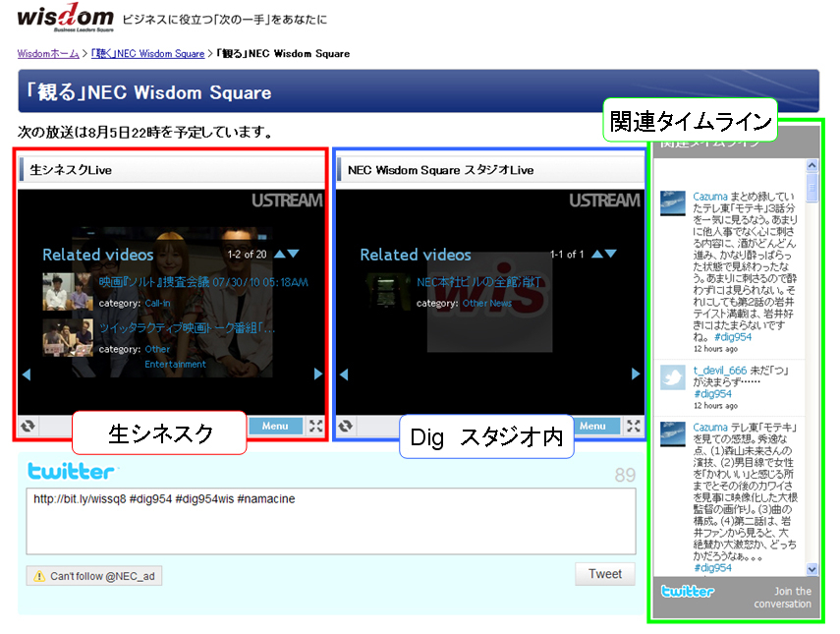The width and height of the screenshot is (840, 634).
Task: Click share icon in Studio Live player bar
Action: coord(346,426)
